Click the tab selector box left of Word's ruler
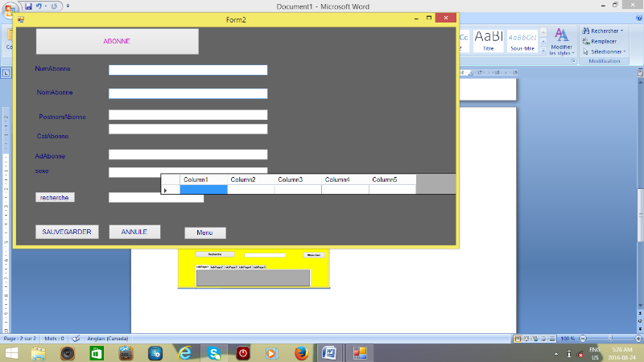The width and height of the screenshot is (644, 362). click(x=6, y=73)
